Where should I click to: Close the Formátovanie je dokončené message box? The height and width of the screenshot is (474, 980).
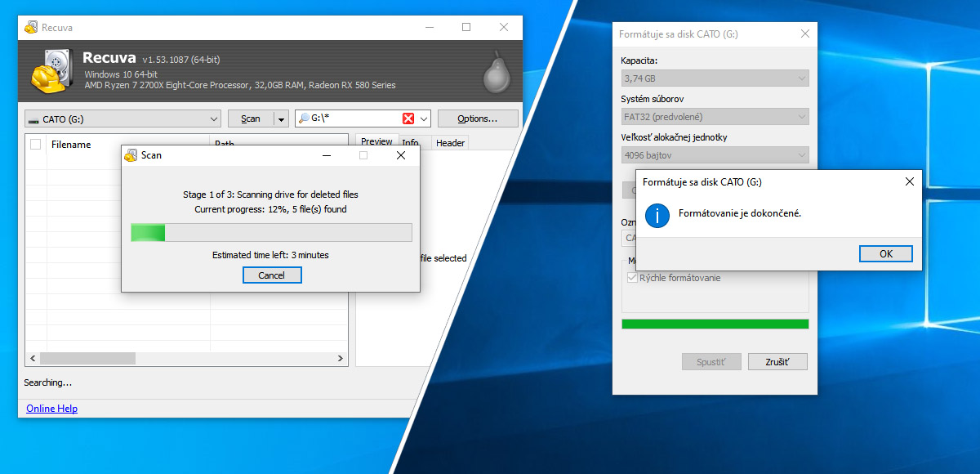909,181
